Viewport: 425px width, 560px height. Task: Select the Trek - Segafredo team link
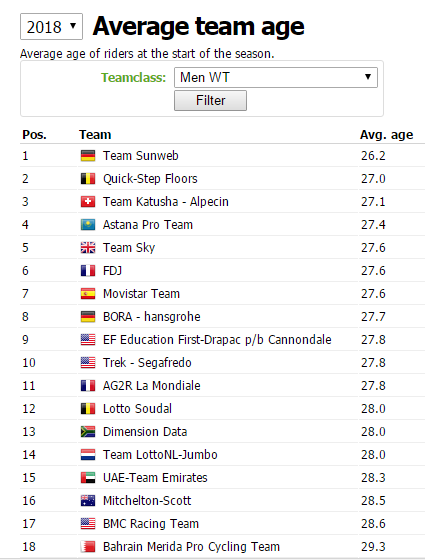[x=147, y=362]
